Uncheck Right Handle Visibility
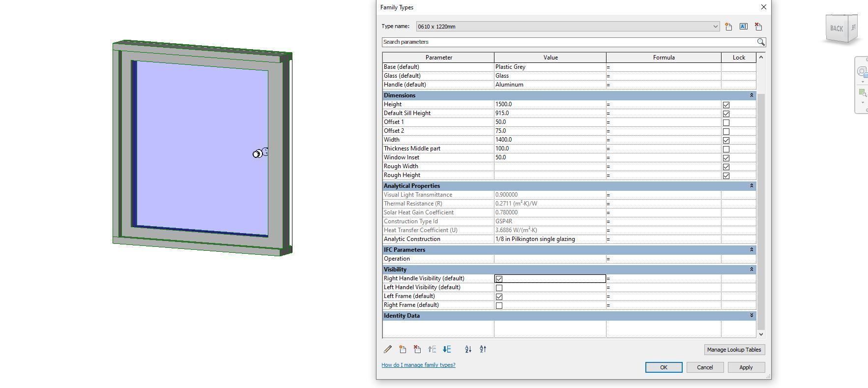 [x=499, y=279]
